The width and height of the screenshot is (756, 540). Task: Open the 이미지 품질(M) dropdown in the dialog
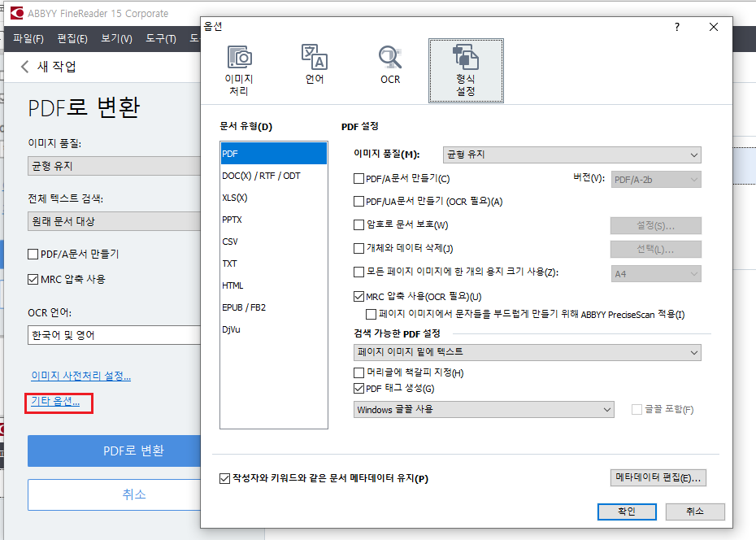pyautogui.click(x=571, y=155)
